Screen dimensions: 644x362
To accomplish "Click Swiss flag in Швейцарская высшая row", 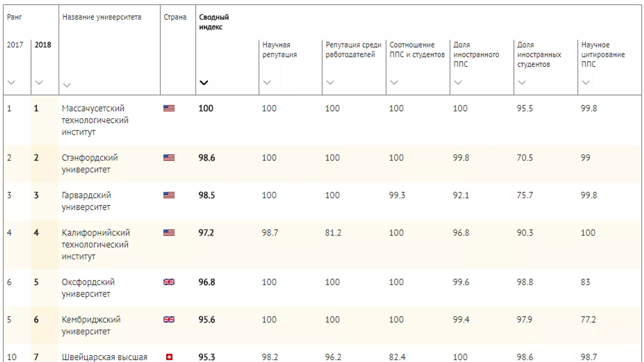I will tap(169, 357).
